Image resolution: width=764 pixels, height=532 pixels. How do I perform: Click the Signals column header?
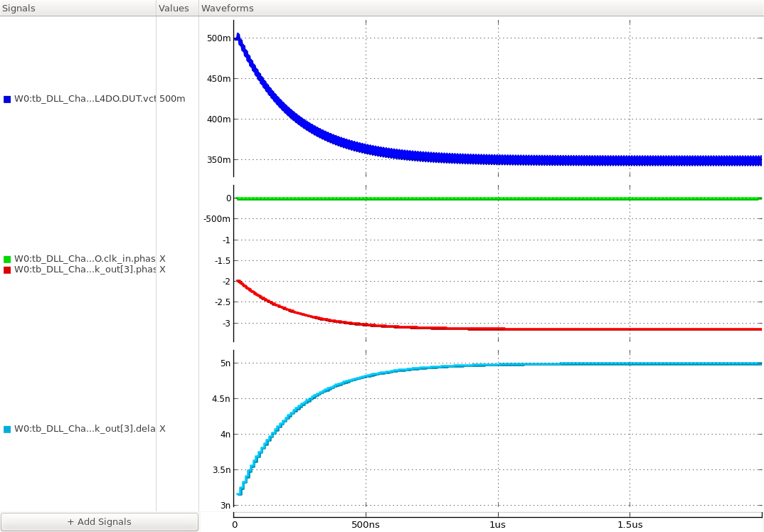coord(18,8)
